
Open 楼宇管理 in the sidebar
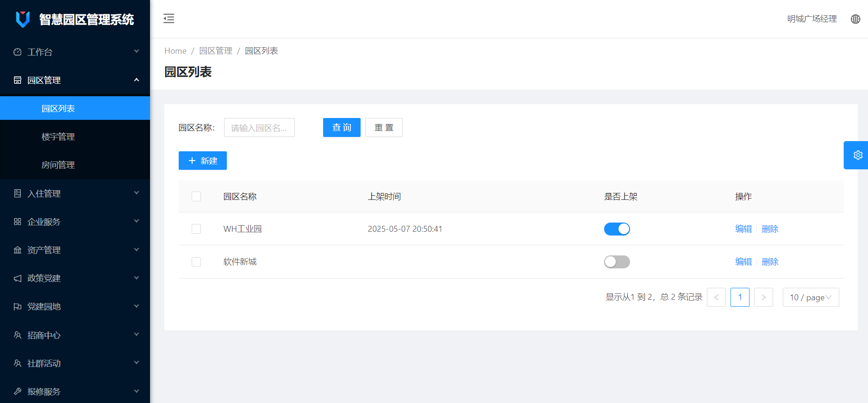click(x=58, y=137)
